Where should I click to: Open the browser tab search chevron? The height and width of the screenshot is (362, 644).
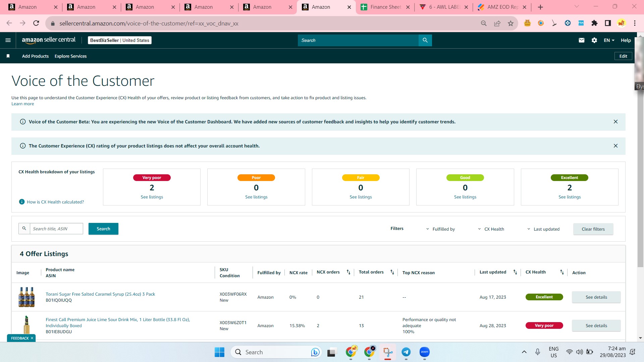click(x=577, y=6)
